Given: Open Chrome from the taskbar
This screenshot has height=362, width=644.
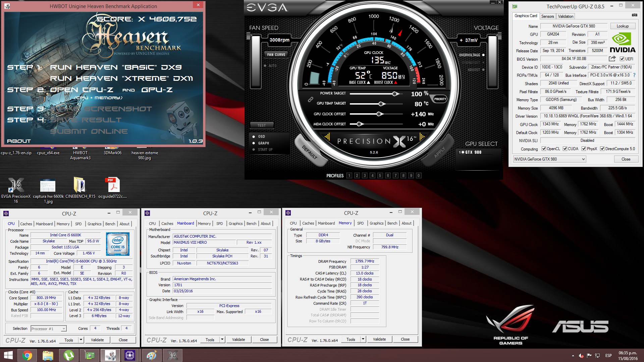Looking at the screenshot, I should [27, 355].
